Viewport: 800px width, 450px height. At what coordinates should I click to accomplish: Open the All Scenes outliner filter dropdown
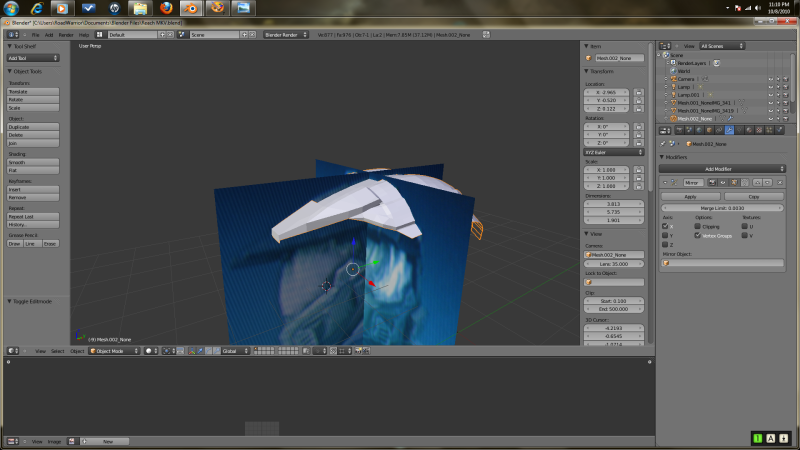(x=722, y=46)
